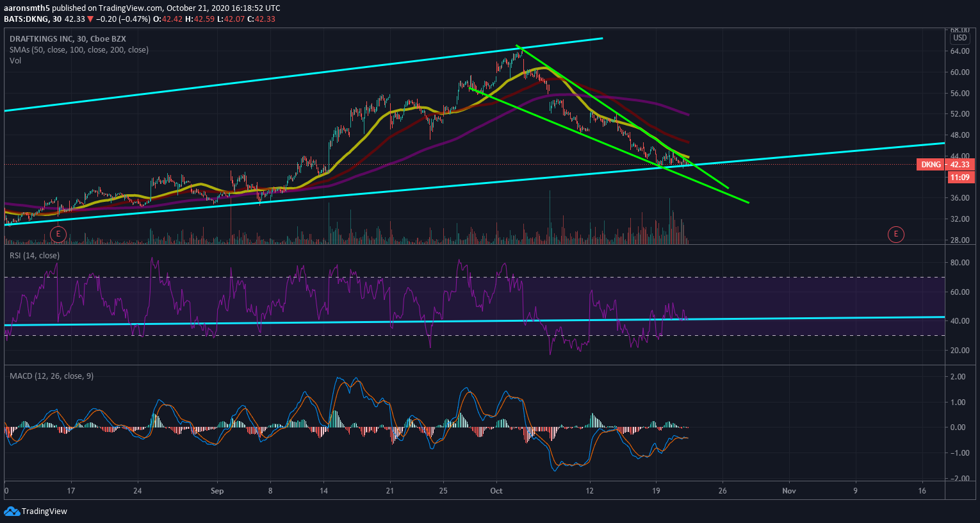Click the Sep label on time axis
Image resolution: width=980 pixels, height=523 pixels.
217,491
